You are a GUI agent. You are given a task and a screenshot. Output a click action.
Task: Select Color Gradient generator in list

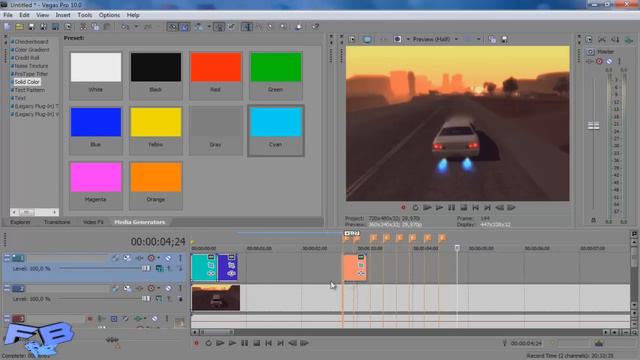tap(32, 50)
